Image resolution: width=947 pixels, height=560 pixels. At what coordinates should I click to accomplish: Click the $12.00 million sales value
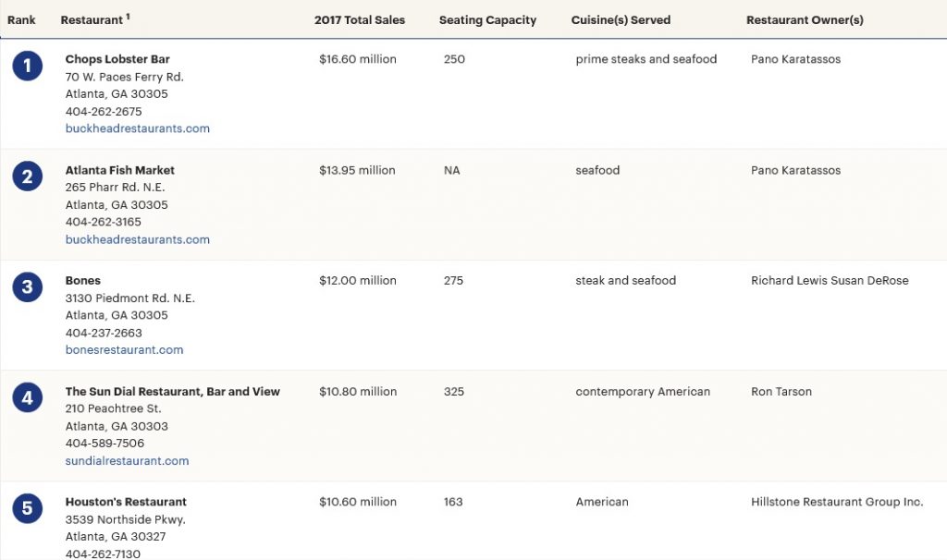point(358,281)
